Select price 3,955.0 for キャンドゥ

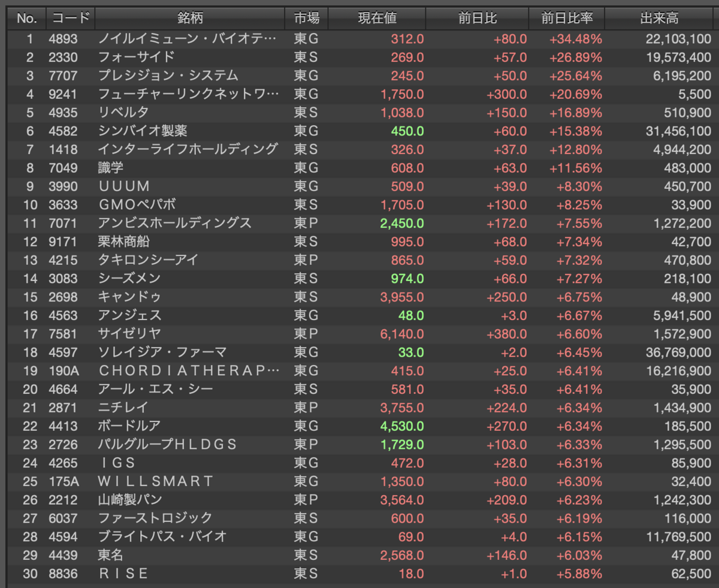point(402,297)
